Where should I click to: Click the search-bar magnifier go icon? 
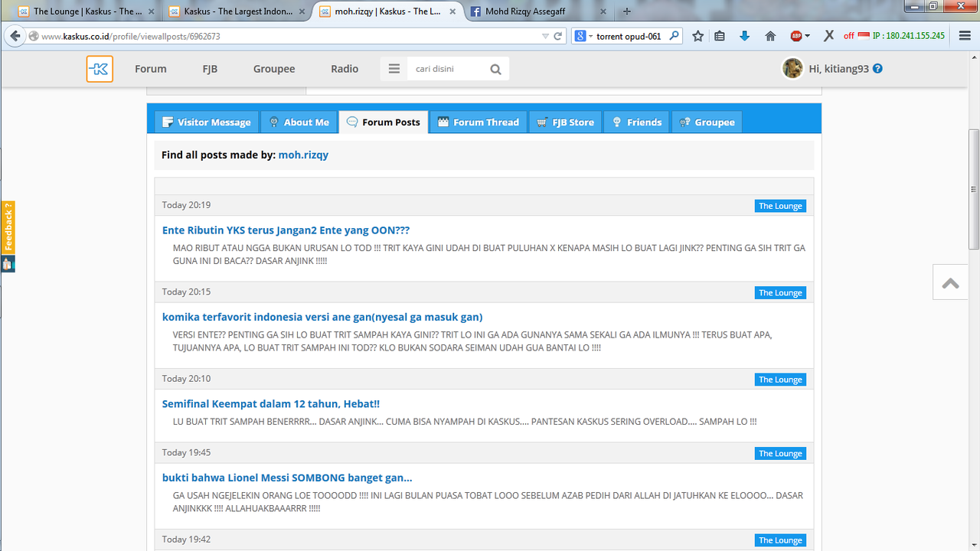tap(674, 35)
